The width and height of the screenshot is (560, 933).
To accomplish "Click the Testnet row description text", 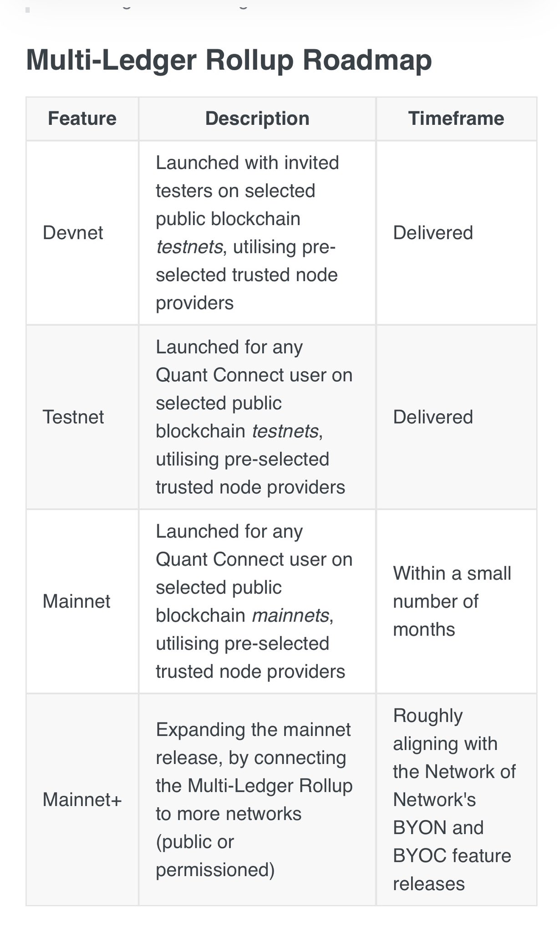I will tap(254, 417).
